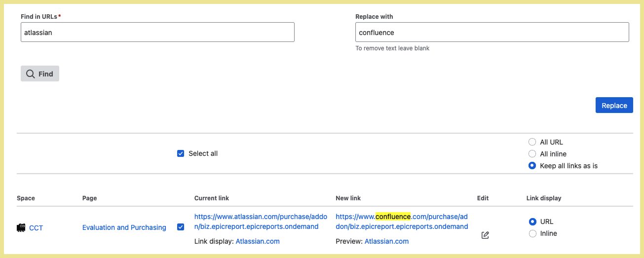Click the pencil edit icon for new link
Image resolution: width=644 pixels, height=258 pixels.
[x=485, y=235]
